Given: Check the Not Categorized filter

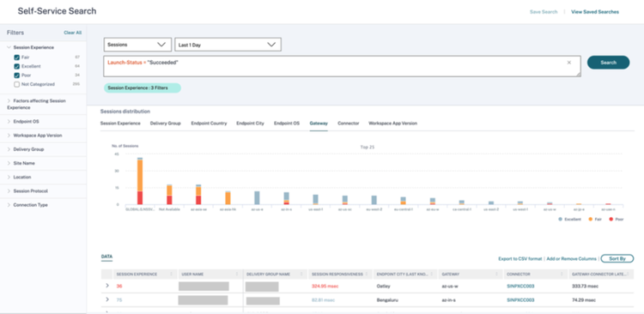Looking at the screenshot, I should 17,85.
